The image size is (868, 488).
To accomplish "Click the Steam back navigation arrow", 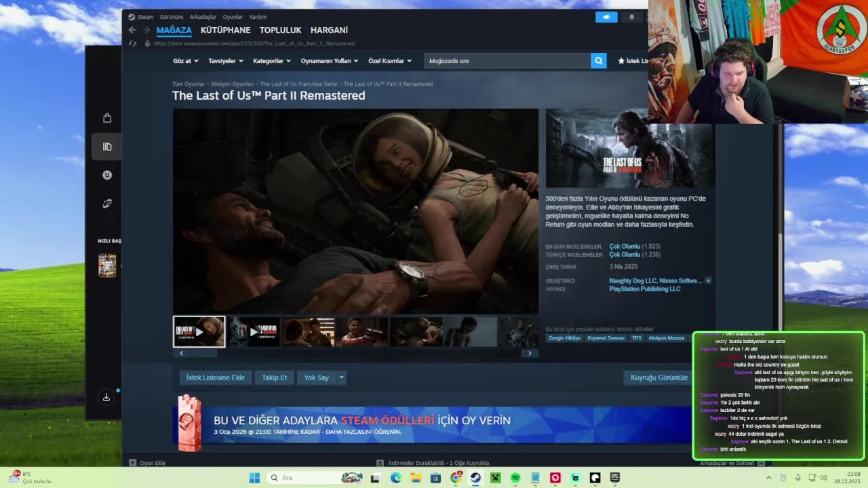I will (132, 30).
